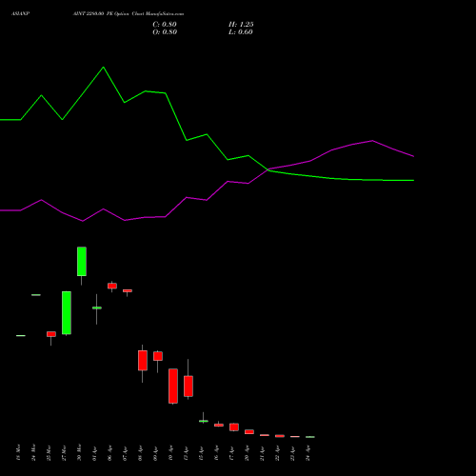Select the 08 Apr date label
This screenshot has height=476, width=476.
(140, 453)
